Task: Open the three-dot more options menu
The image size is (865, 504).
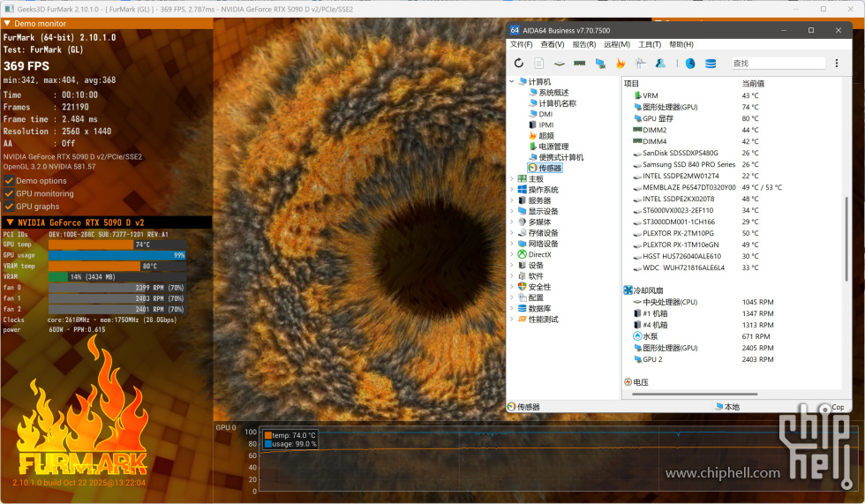Action: [x=837, y=64]
